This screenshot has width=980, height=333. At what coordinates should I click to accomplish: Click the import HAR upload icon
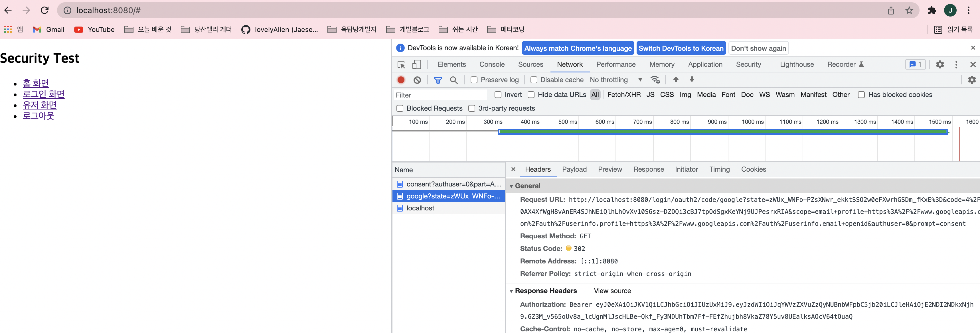click(676, 80)
